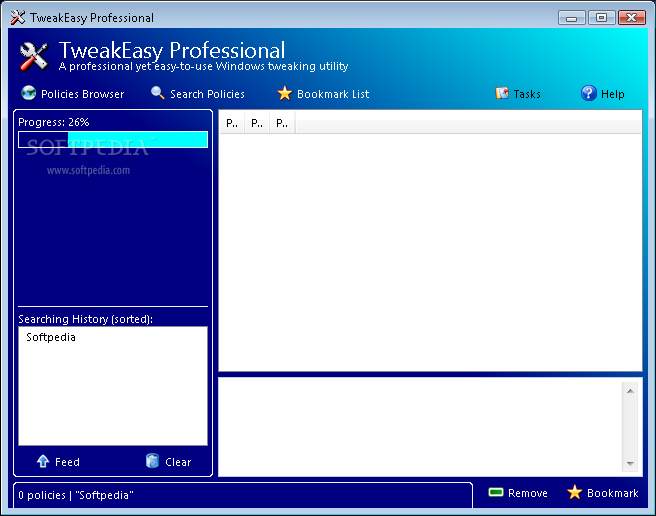Click the Searching History (sorted) label
Image resolution: width=656 pixels, height=516 pixels.
85,319
